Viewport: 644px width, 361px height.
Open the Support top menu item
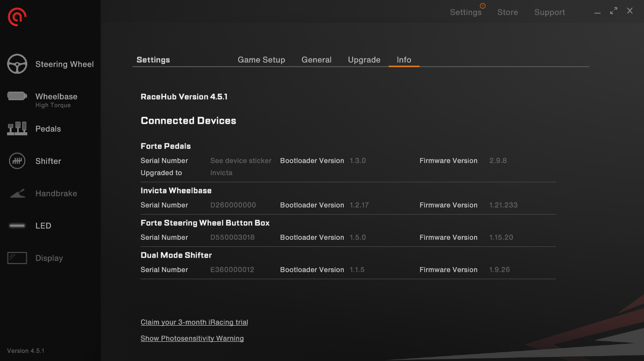[x=549, y=13]
